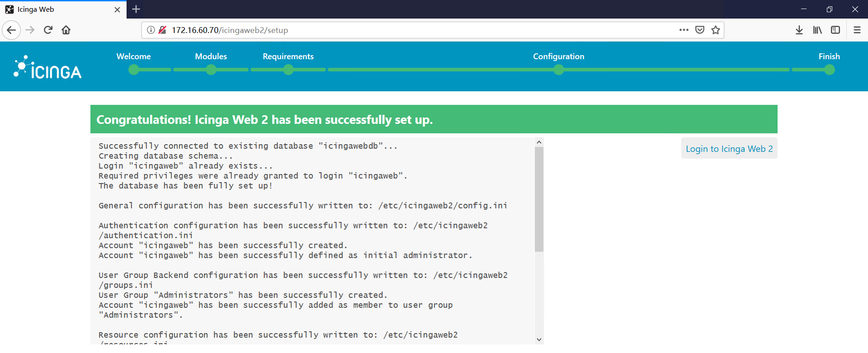Click the browser Forward arrow button

click(30, 30)
